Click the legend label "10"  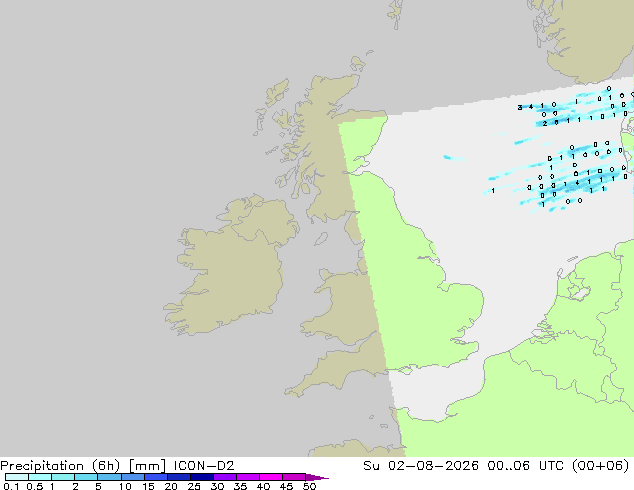pyautogui.click(x=125, y=486)
